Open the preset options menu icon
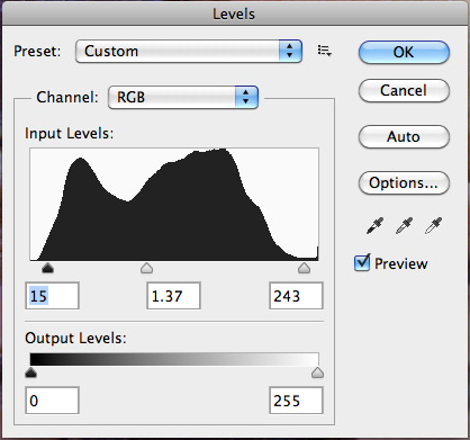 324,51
